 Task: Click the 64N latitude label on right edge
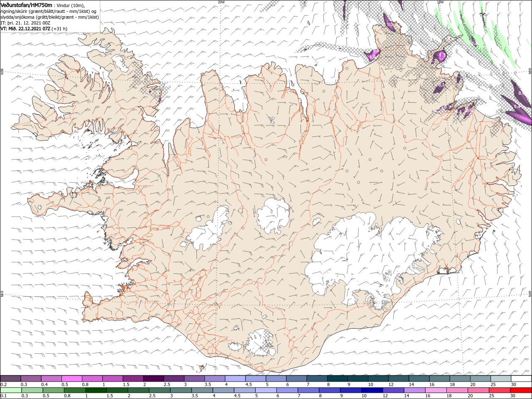[x=530, y=293]
